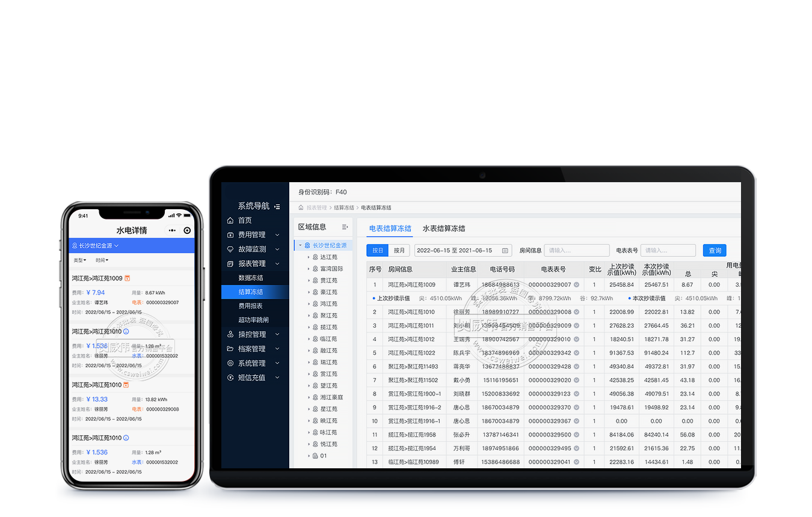Viewport: 812px width, 517px height.
Task: Select the 01 node in the area tree
Action: coord(323,456)
